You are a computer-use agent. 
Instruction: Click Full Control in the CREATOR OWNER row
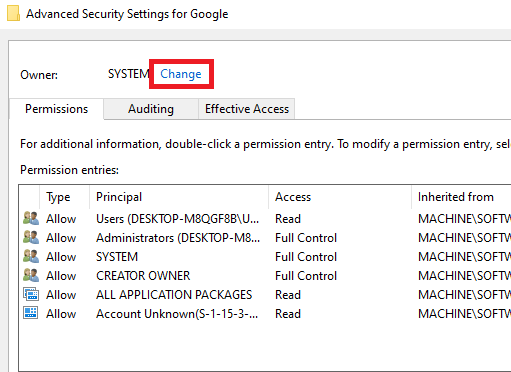[306, 276]
